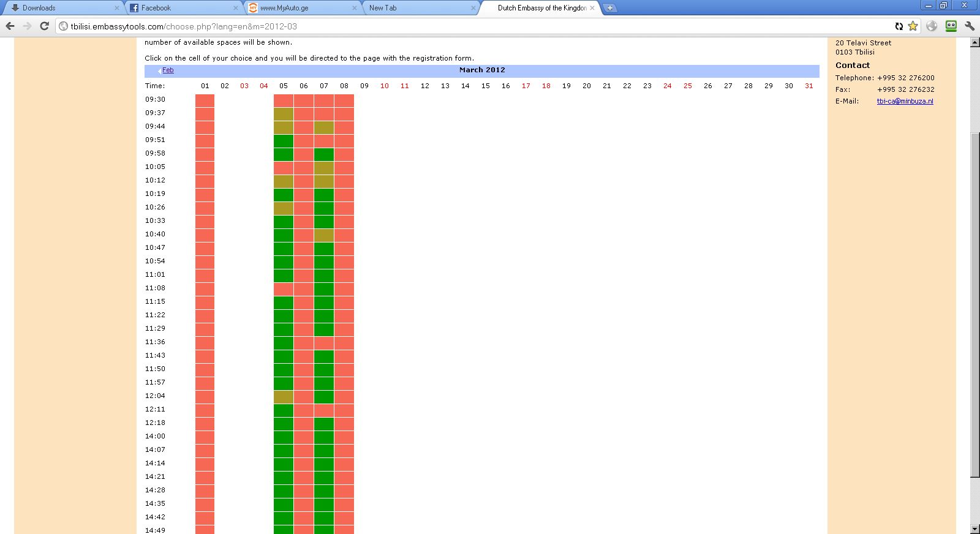Pick the yellow 09:37 slot on March 05
This screenshot has width=980, height=534.
tap(283, 113)
